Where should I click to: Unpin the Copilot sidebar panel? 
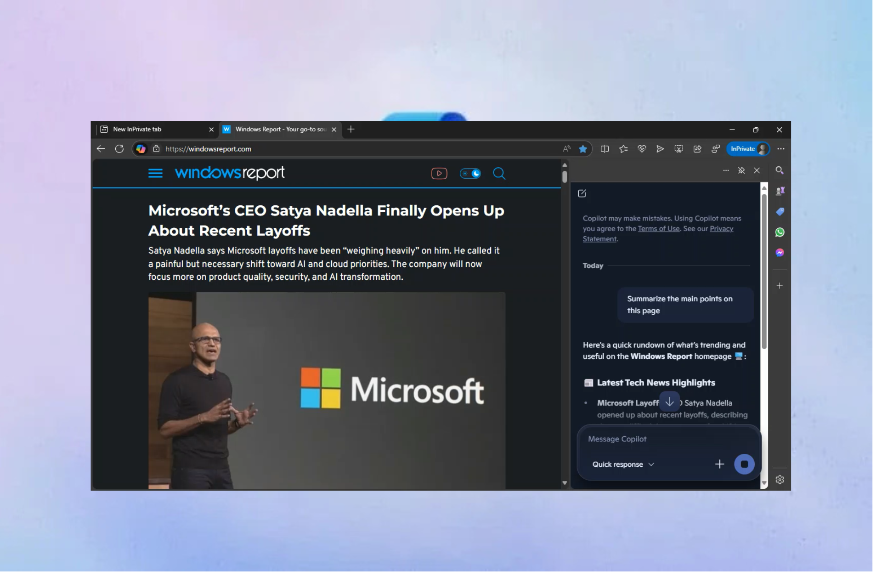[741, 170]
